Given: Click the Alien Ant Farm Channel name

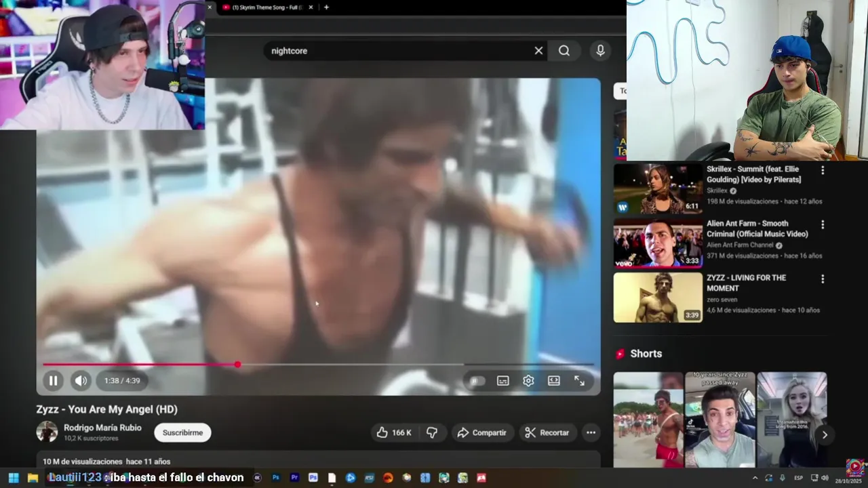Looking at the screenshot, I should (x=740, y=245).
